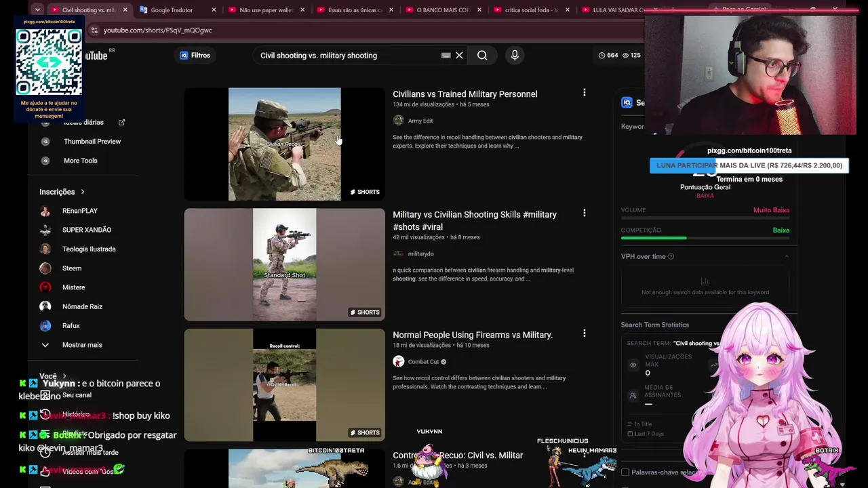Click the More Tools sidebar icon

tap(45, 161)
